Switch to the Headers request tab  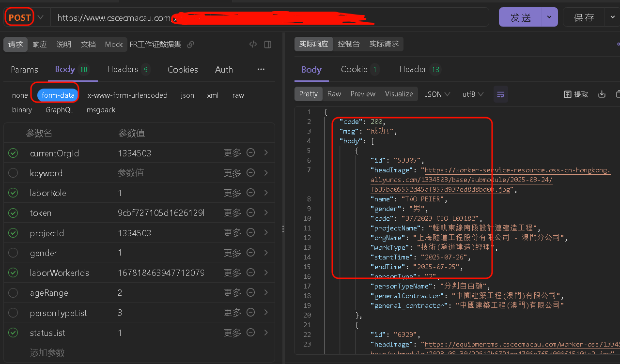pos(128,69)
